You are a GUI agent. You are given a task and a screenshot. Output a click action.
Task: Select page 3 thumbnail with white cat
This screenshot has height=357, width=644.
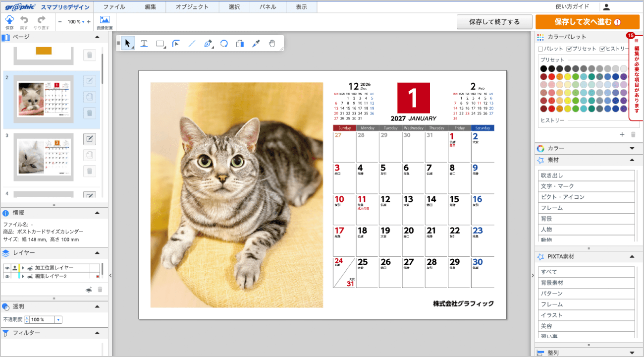[x=44, y=157]
